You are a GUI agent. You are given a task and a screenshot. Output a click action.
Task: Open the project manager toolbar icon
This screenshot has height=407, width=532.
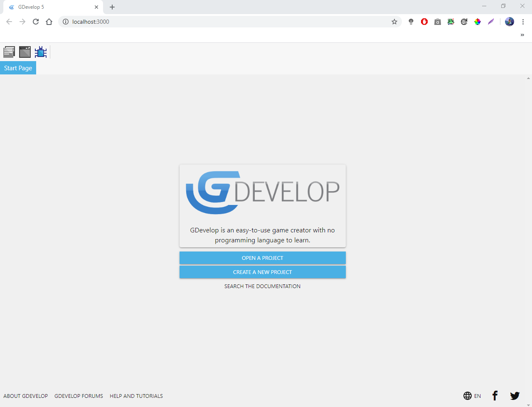coord(9,52)
